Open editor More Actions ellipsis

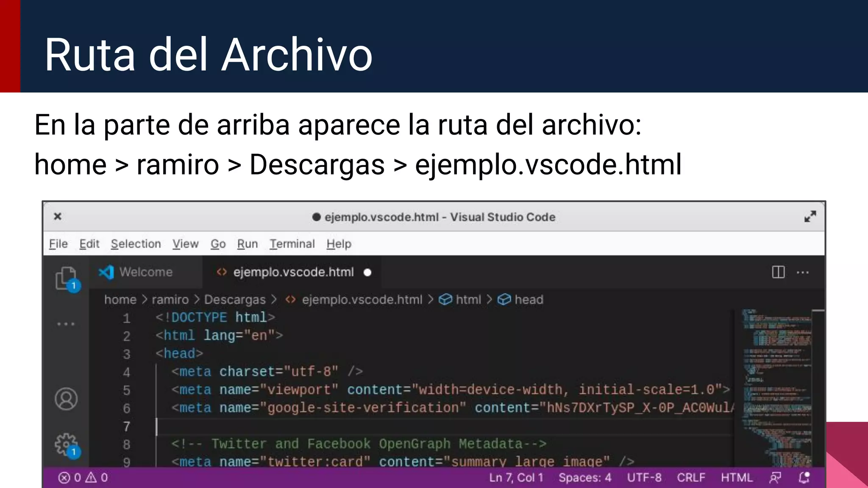(803, 272)
